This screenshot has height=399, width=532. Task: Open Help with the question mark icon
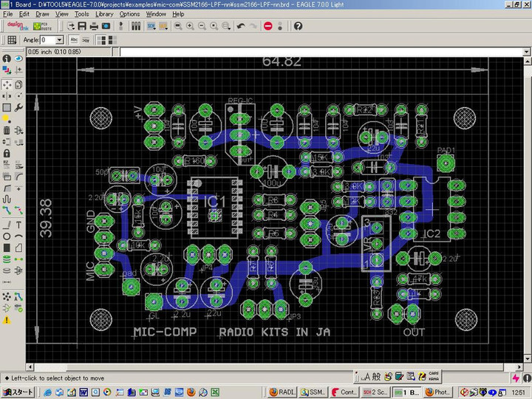point(298,26)
